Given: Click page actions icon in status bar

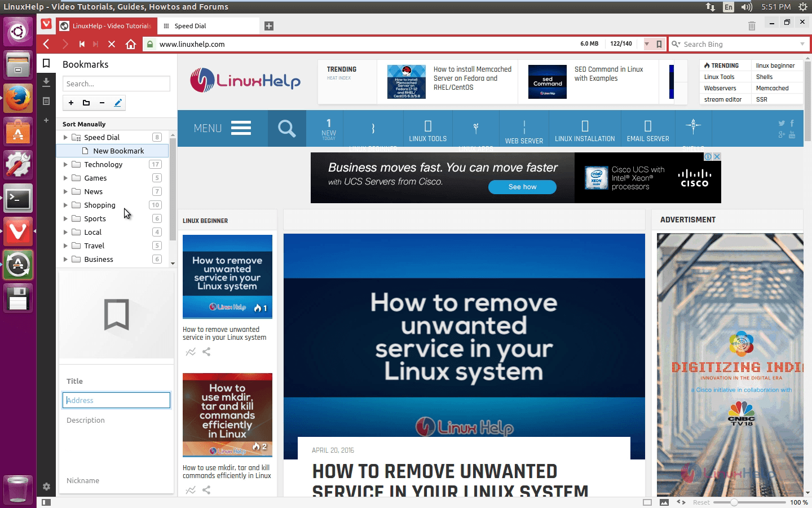Looking at the screenshot, I should (681, 502).
